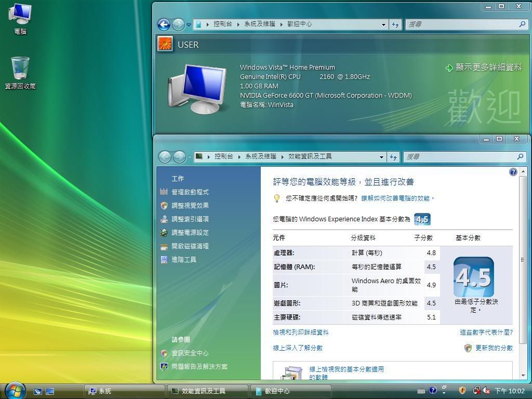532x399 pixels.
Task: Click the back arrow in the 歡迎中心 window
Action: 164,24
